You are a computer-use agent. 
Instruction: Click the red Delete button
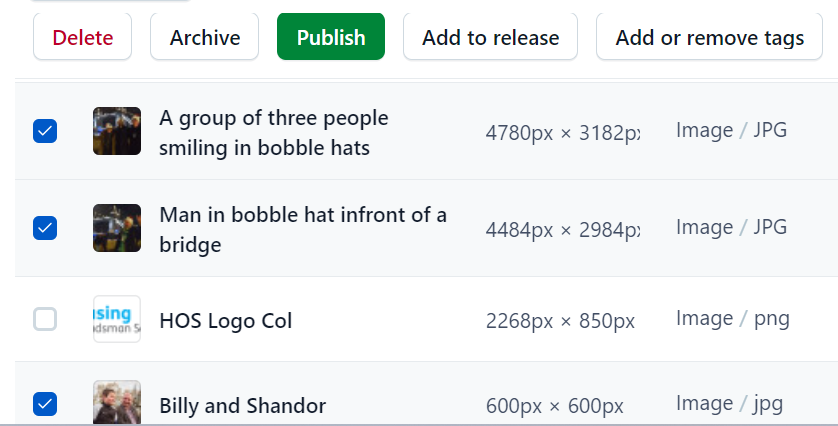tap(82, 37)
